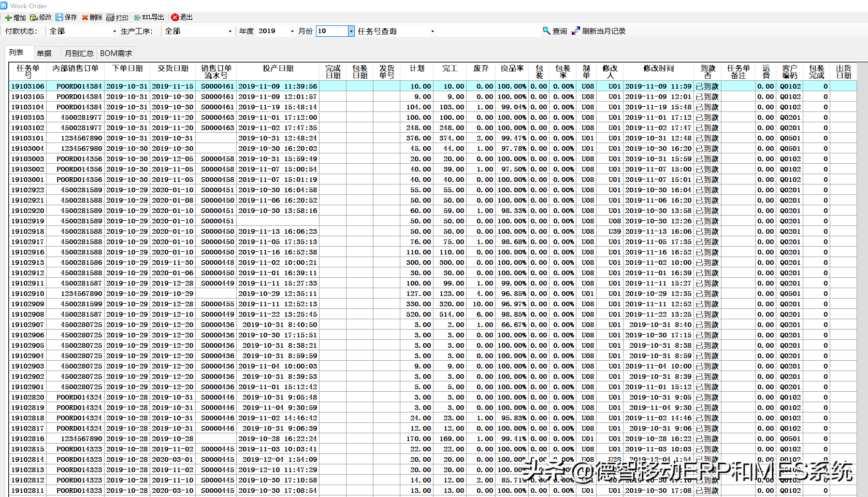Switch to the BOM需求 tab
Screen dimensions: 868x497
[x=116, y=53]
